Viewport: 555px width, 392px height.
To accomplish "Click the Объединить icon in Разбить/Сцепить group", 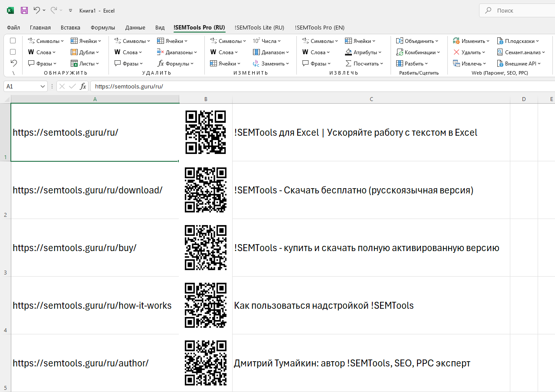I will (416, 41).
